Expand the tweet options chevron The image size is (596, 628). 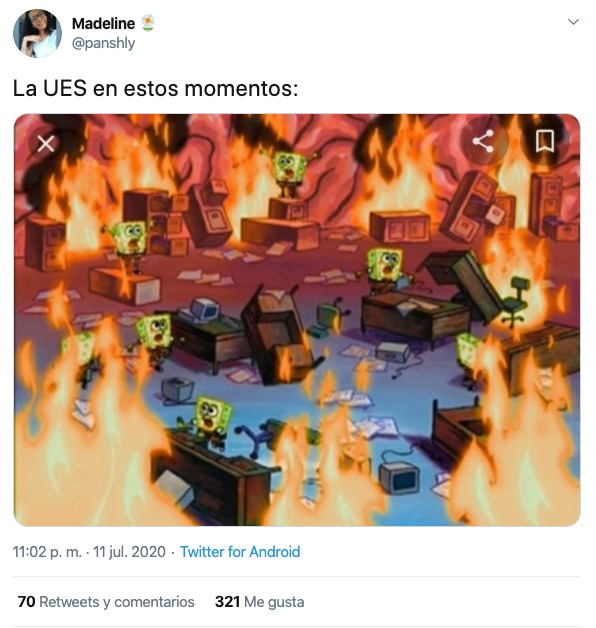click(574, 22)
